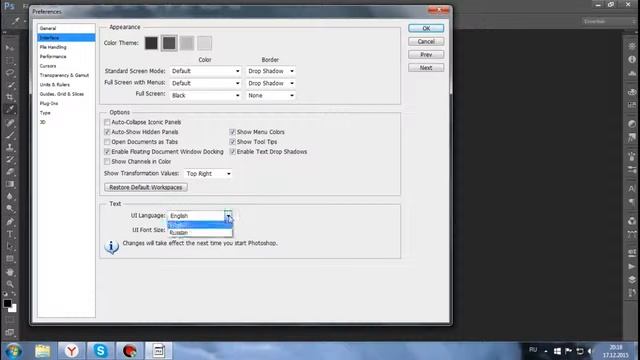Click the foreground color swatch in toolbar
This screenshot has width=640, height=360.
[x=7, y=303]
